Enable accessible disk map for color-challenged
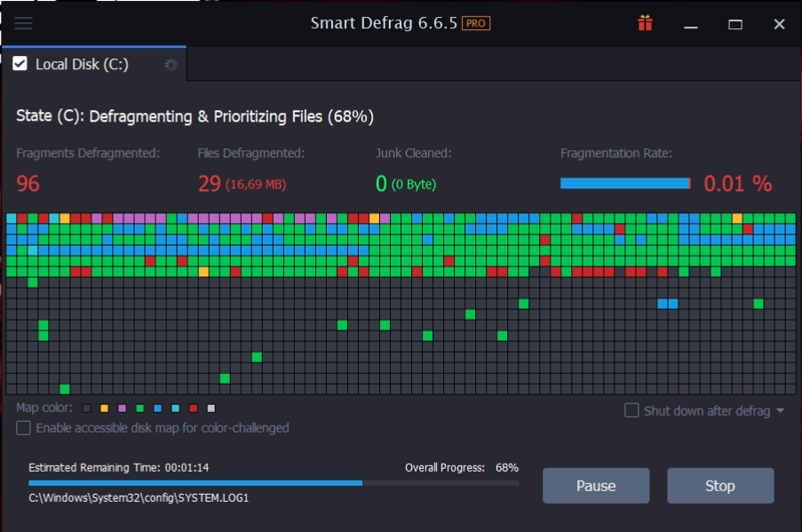The width and height of the screenshot is (802, 532). pos(23,428)
